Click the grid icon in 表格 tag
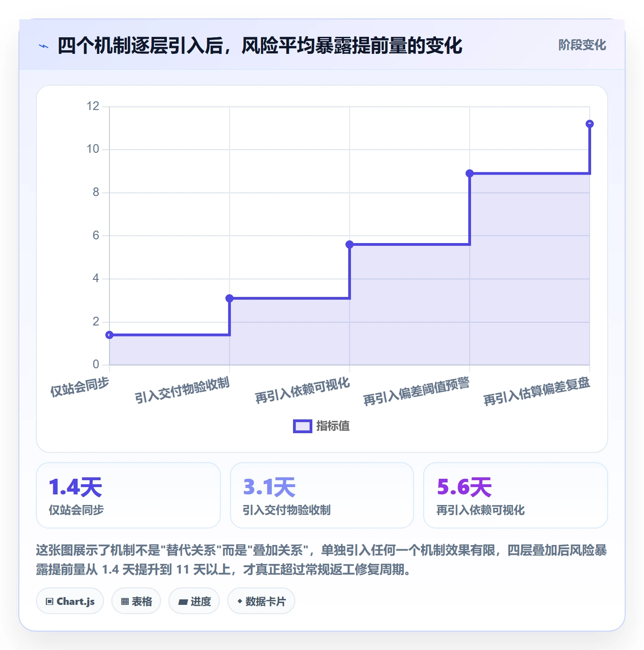Screen dimensions: 644x650 (125, 602)
